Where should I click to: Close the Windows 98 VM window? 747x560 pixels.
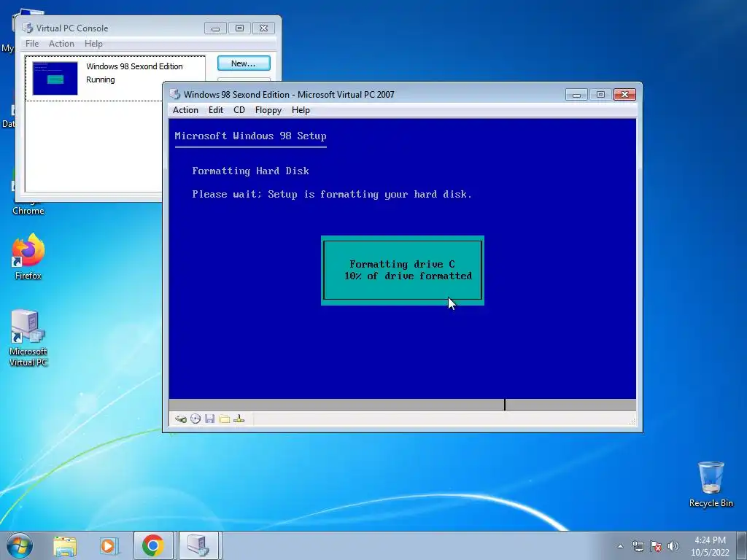624,95
